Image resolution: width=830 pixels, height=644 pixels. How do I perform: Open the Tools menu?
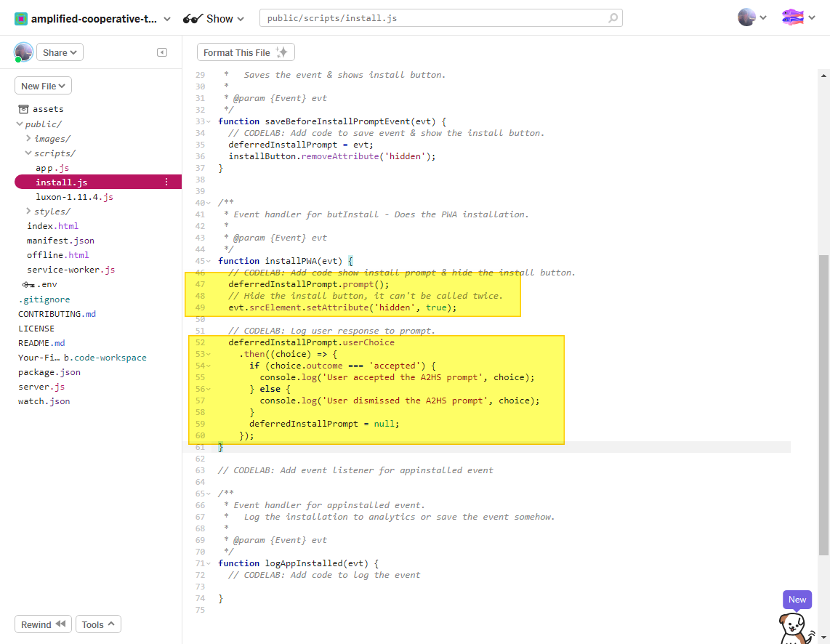coord(98,624)
